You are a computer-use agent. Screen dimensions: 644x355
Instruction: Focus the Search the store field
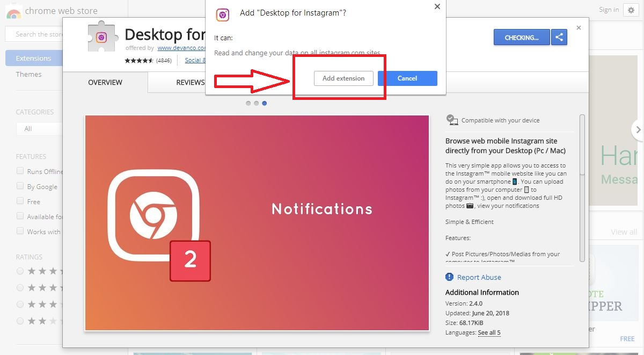tap(34, 34)
